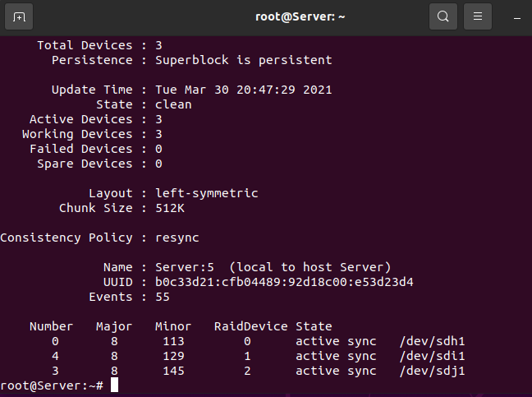The image size is (532, 397).
Task: Click the consistency policy value 'resync'
Action: click(x=177, y=238)
